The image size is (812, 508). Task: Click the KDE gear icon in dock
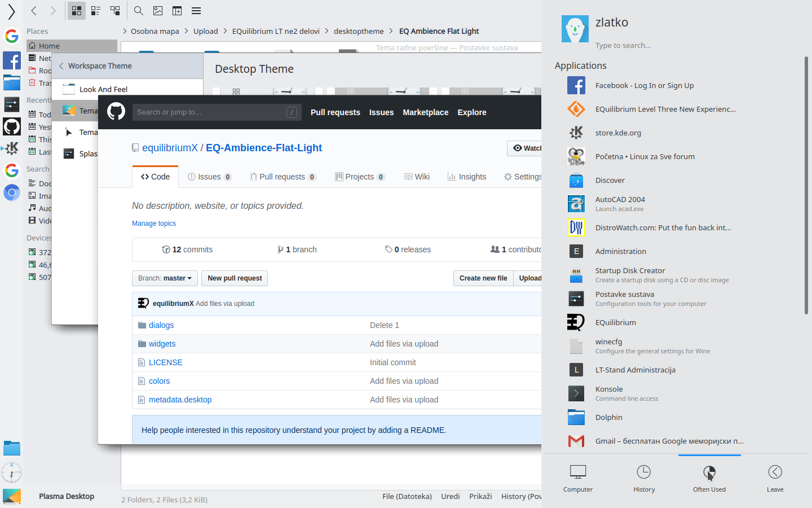(x=12, y=148)
